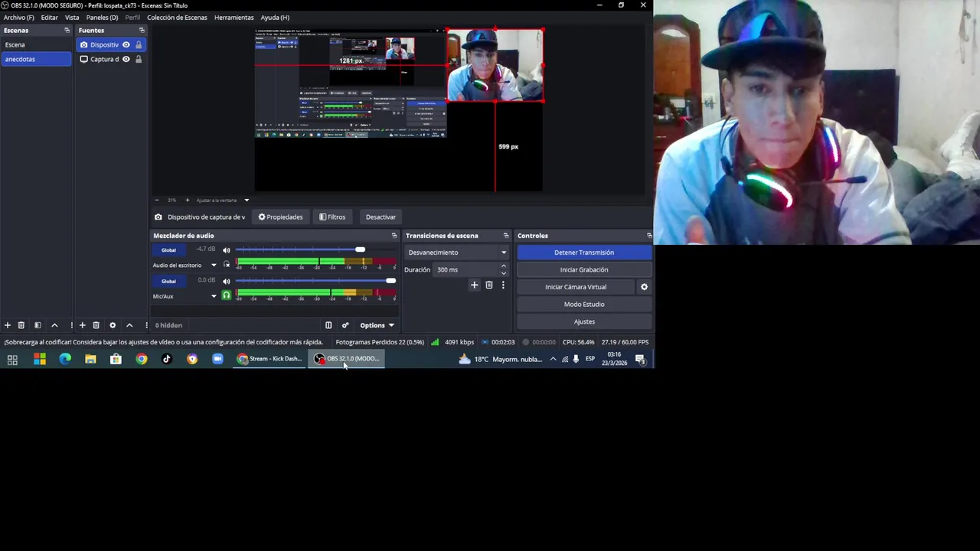Open the Windows Start menu

tap(40, 359)
